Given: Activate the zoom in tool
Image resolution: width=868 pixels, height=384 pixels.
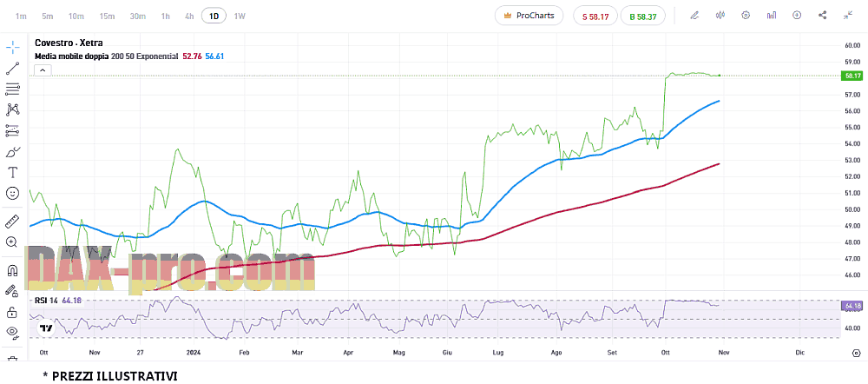Looking at the screenshot, I should [x=12, y=242].
